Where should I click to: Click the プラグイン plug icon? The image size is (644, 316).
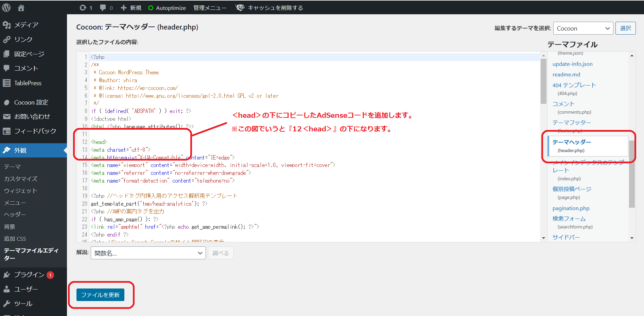point(6,275)
